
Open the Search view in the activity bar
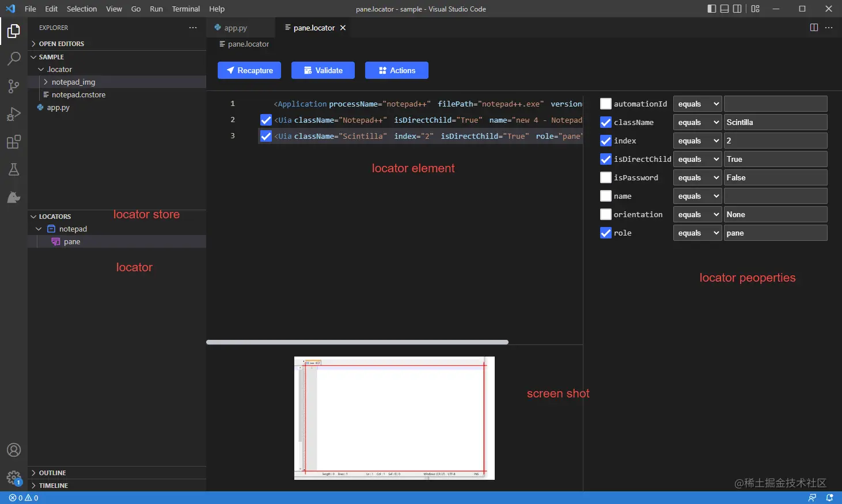click(14, 59)
